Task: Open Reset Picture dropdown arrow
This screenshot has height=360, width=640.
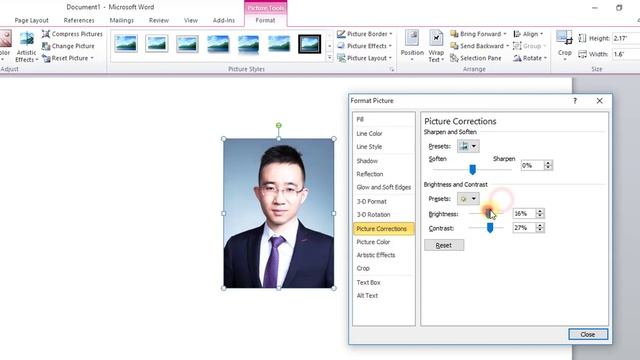Action: pos(92,58)
